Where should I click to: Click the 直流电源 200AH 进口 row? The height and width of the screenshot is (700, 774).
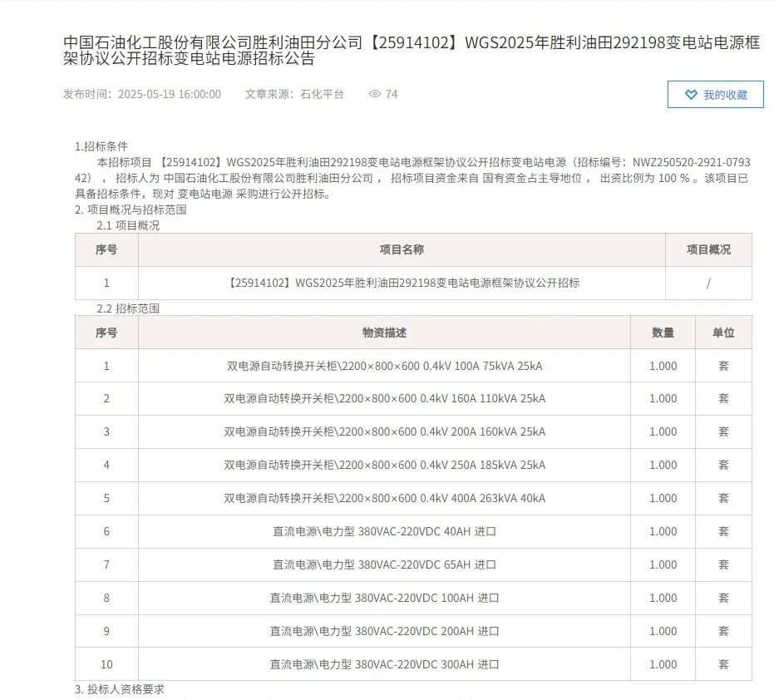(414, 631)
